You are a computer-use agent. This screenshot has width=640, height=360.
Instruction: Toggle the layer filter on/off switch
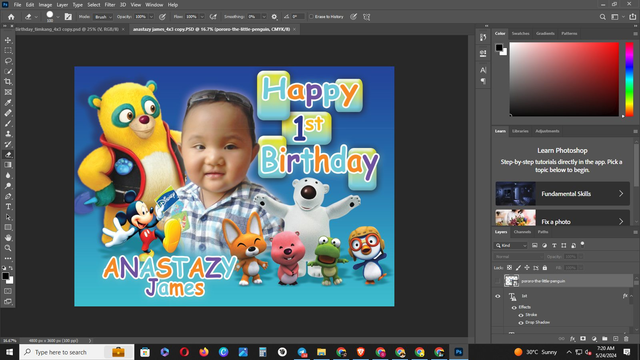click(x=582, y=244)
